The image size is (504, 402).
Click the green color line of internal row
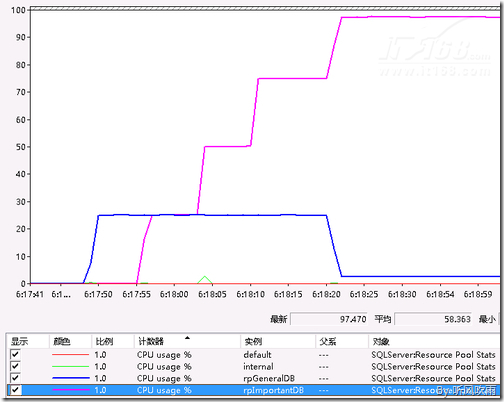70,366
